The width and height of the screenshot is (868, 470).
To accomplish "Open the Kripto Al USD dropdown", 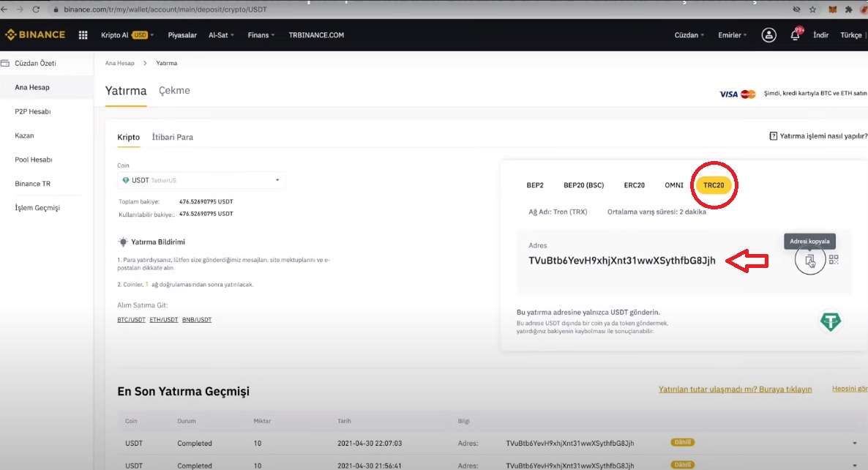I will (x=127, y=35).
